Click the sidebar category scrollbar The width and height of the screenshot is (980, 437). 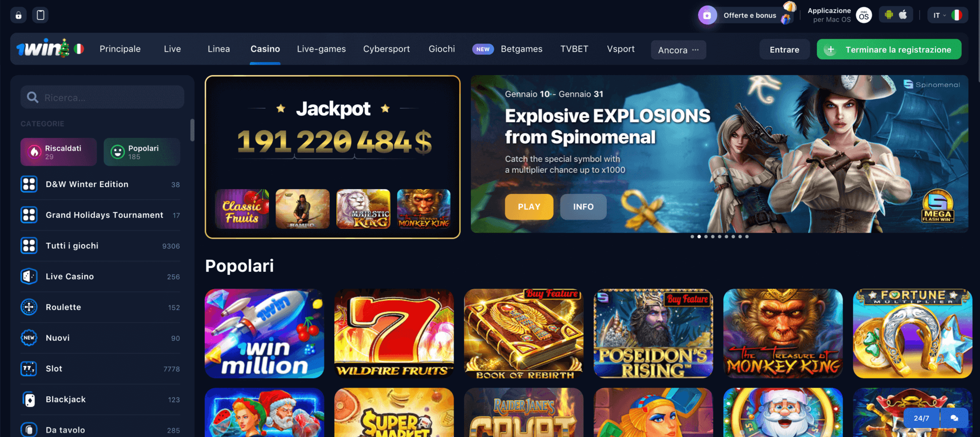[192, 130]
